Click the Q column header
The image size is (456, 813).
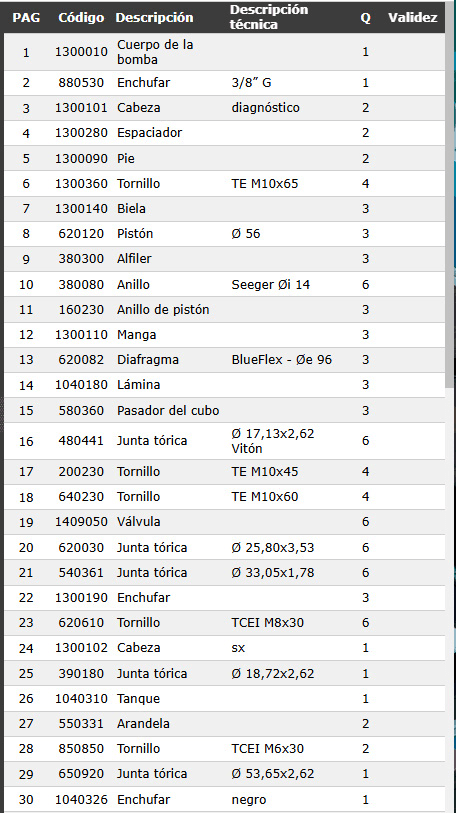point(366,18)
